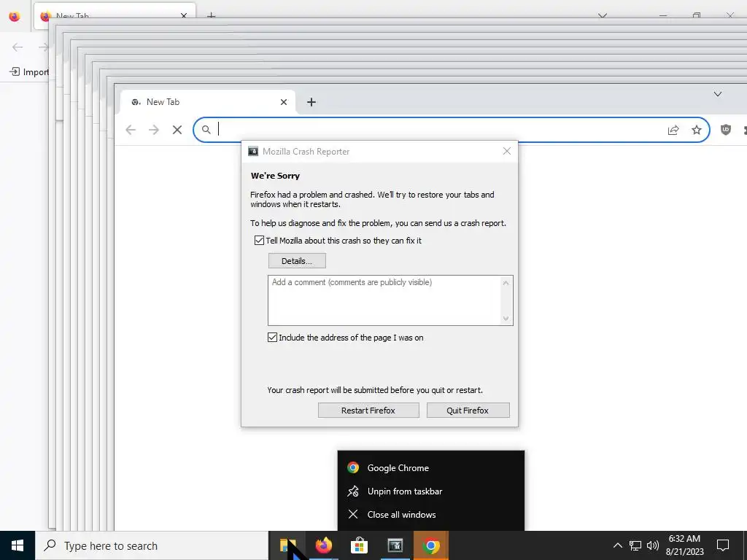747x560 pixels.
Task: Click Google Chrome taskbar icon
Action: tap(430, 545)
